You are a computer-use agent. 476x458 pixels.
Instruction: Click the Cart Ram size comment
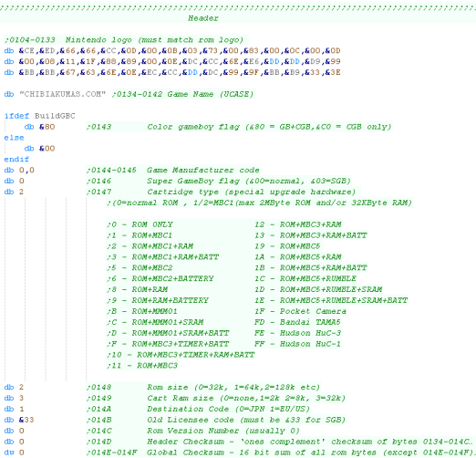[x=216, y=398]
